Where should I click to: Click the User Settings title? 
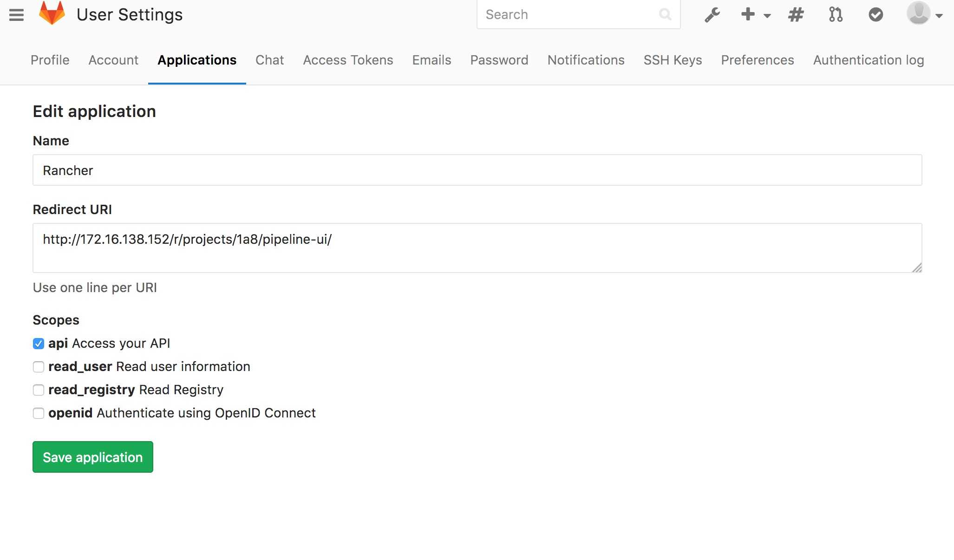(130, 14)
